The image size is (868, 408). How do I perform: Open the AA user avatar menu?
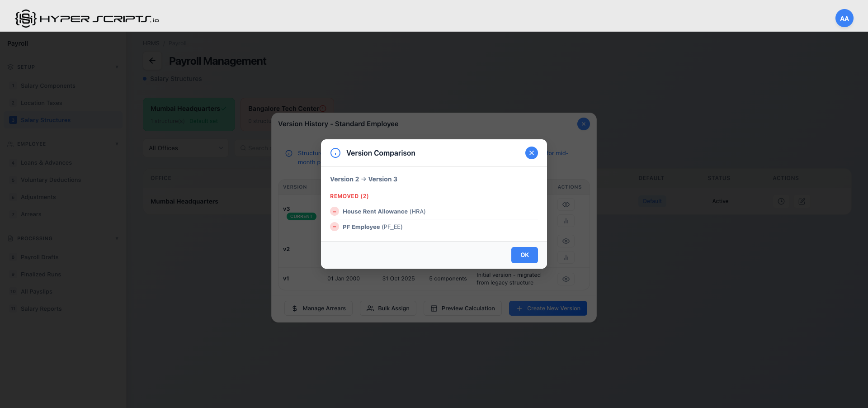click(x=844, y=19)
